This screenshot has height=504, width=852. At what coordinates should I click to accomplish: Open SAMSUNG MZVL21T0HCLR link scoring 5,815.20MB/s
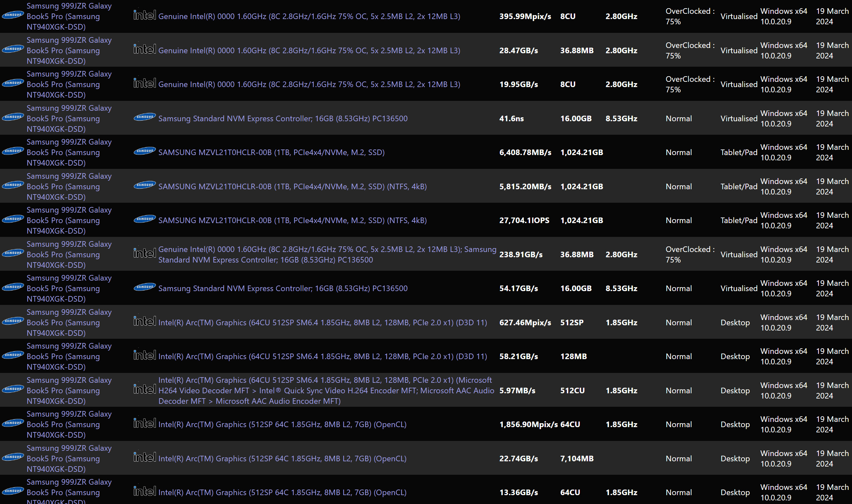point(292,186)
